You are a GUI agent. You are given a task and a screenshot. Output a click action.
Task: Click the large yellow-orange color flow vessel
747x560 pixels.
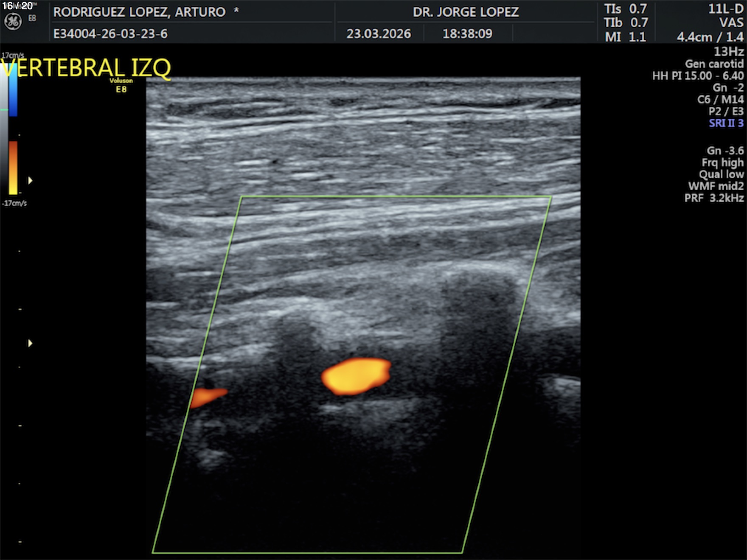356,376
